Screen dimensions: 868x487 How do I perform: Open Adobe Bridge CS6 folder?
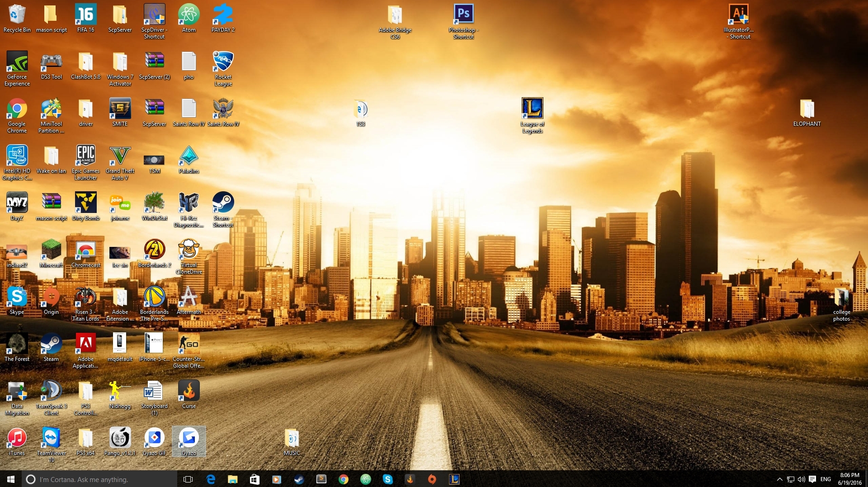point(395,22)
